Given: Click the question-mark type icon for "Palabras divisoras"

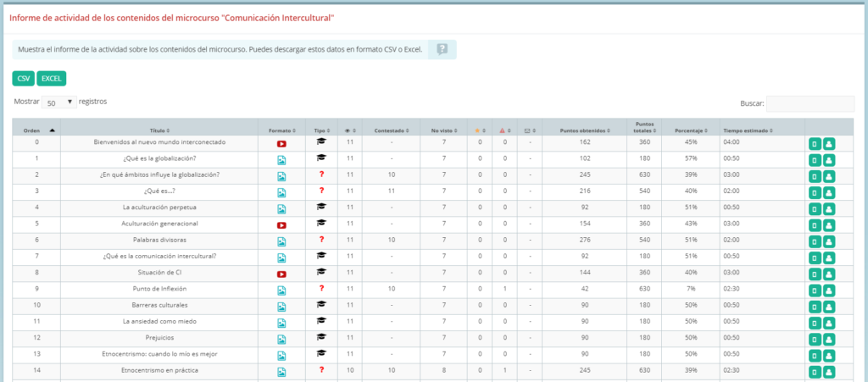Looking at the screenshot, I should 321,240.
